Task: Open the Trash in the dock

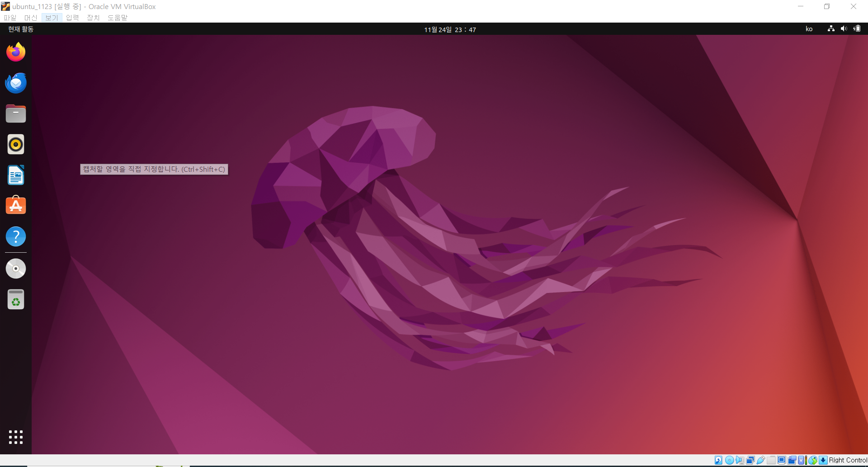Action: point(16,299)
